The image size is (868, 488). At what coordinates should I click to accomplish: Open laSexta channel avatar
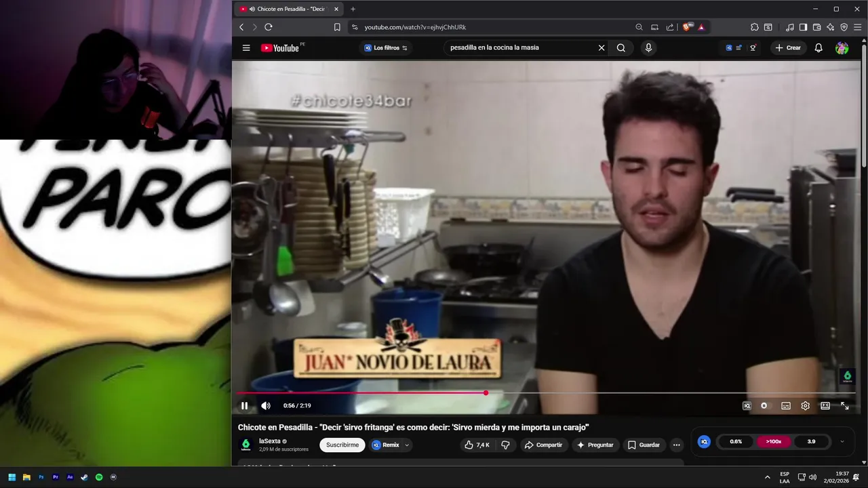point(246,445)
